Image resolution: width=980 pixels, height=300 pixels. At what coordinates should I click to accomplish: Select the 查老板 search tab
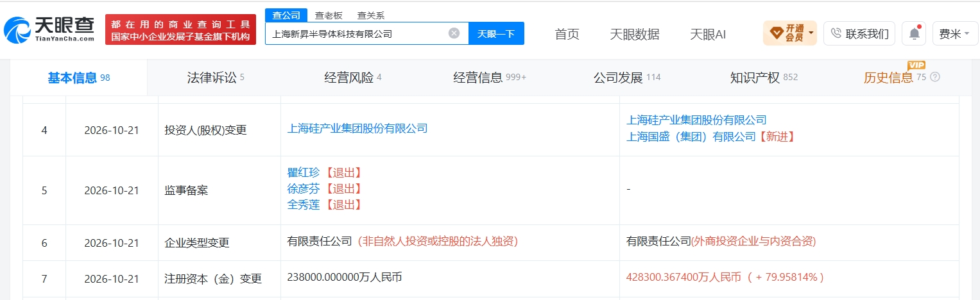tap(327, 15)
